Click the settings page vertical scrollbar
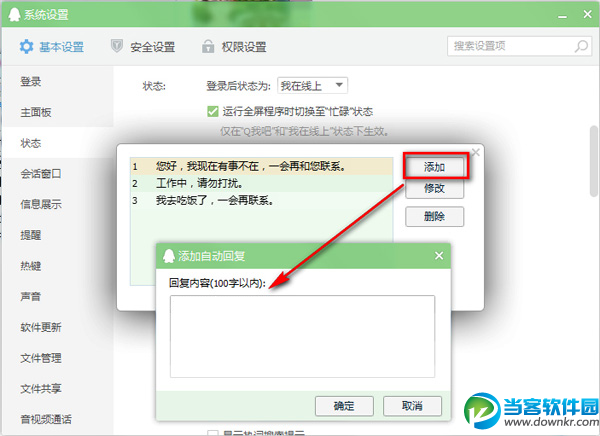This screenshot has width=600, height=436. (594, 161)
